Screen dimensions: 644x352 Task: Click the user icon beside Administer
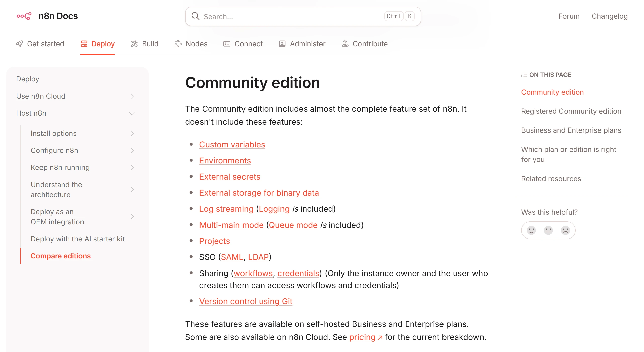click(x=282, y=44)
